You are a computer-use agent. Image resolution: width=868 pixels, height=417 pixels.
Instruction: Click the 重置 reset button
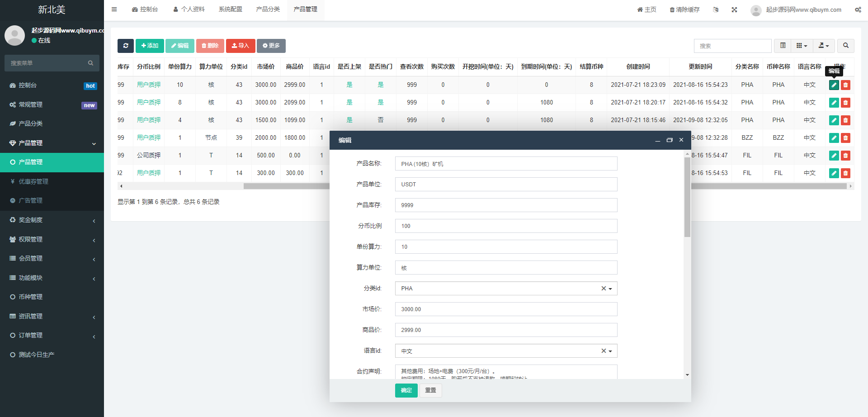point(430,390)
